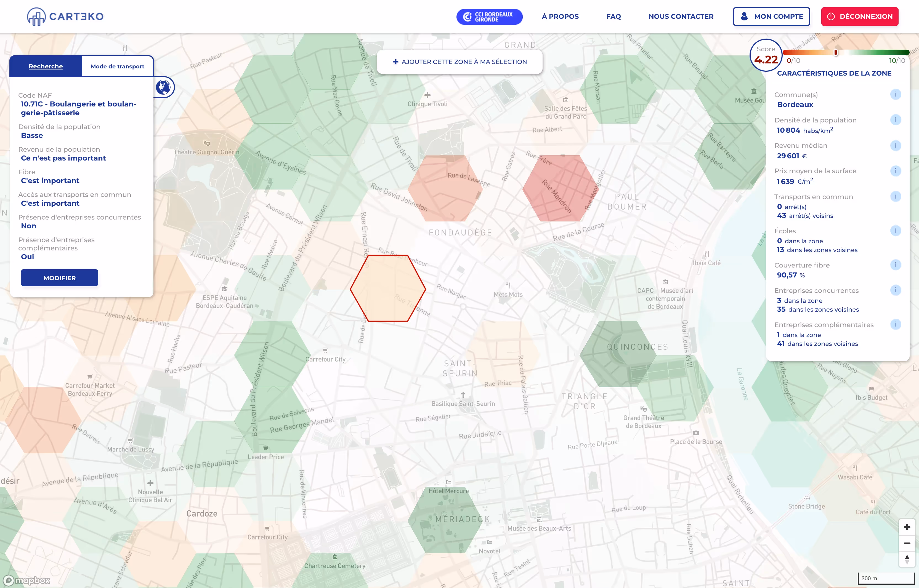
Task: Click the Carteko logo
Action: [65, 17]
